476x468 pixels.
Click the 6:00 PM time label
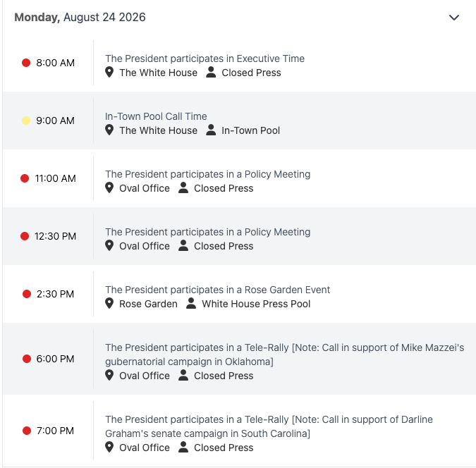[55, 359]
